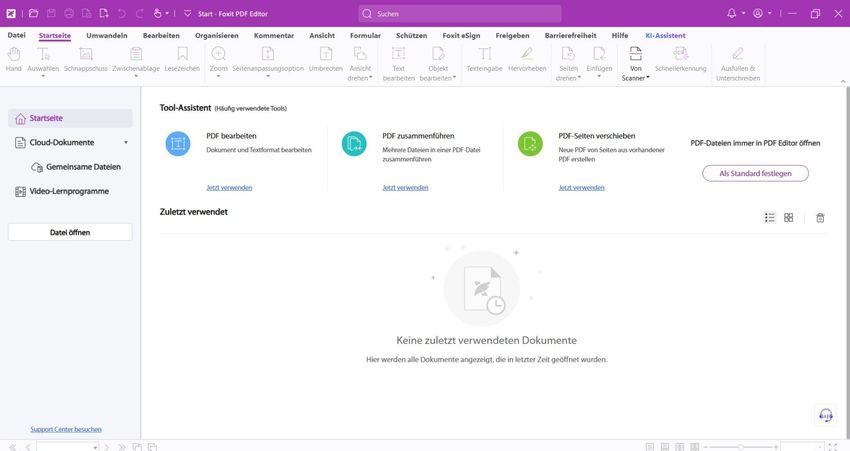Click the undo arrow icon

coord(122,14)
